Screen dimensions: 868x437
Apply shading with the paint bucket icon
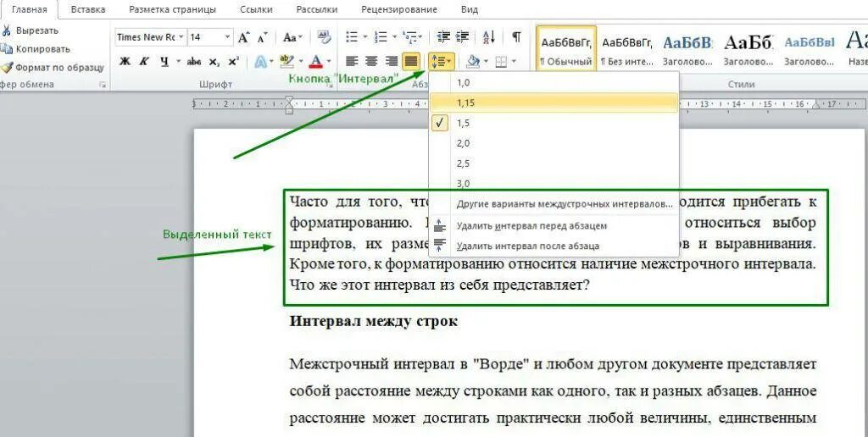click(x=473, y=62)
